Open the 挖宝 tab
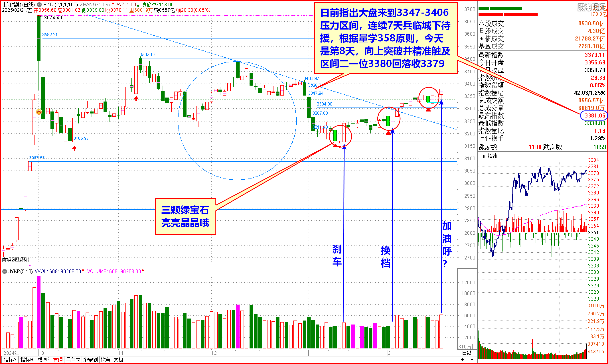The height and width of the screenshot is (364, 608). click(x=106, y=360)
